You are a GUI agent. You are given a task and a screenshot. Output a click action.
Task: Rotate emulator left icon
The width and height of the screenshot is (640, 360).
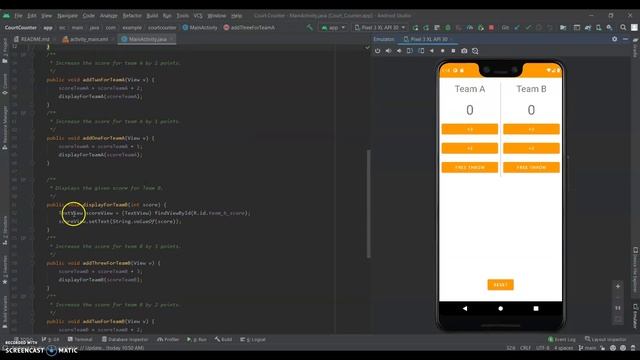click(x=410, y=51)
